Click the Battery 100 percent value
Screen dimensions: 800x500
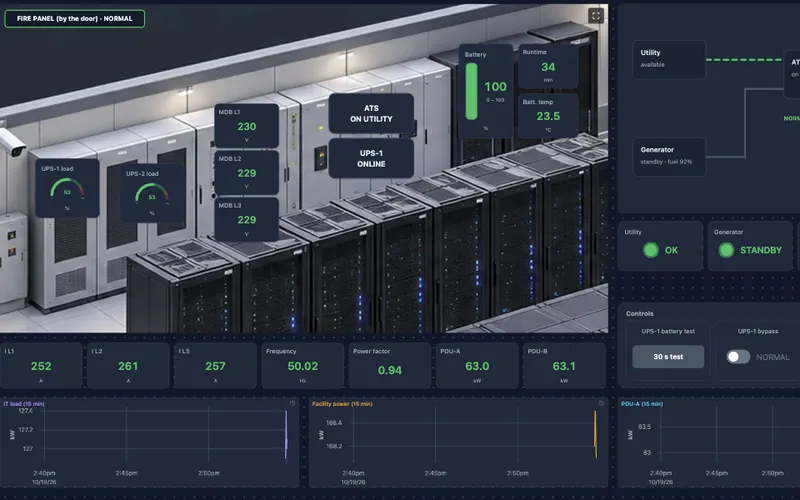pos(495,87)
